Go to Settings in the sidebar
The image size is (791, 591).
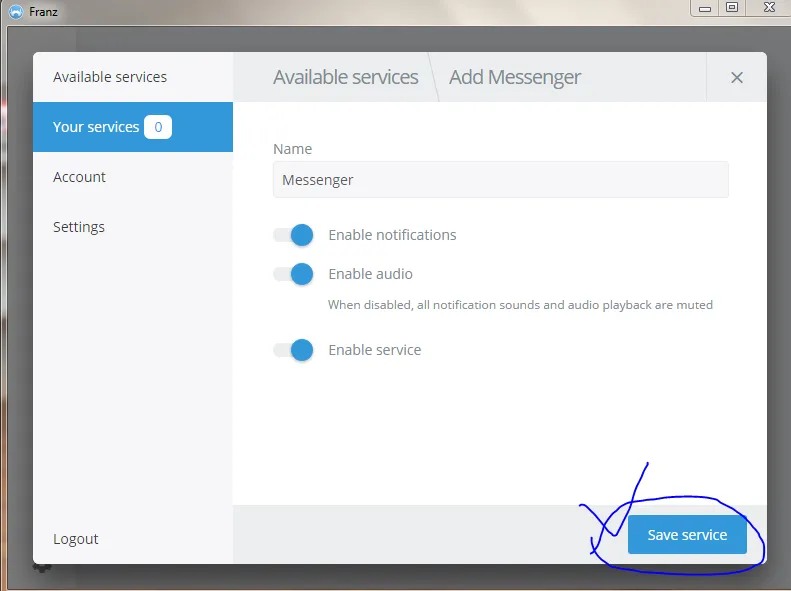point(133,227)
